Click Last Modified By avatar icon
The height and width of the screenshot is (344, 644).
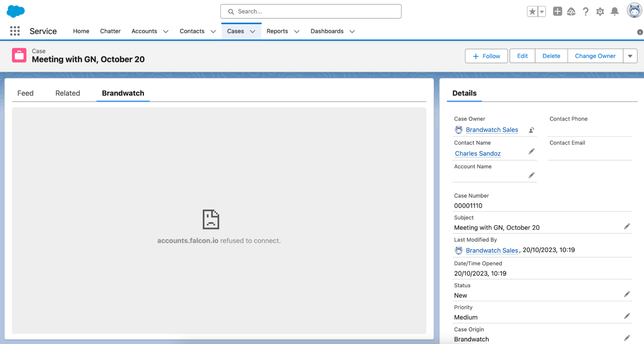[458, 250]
